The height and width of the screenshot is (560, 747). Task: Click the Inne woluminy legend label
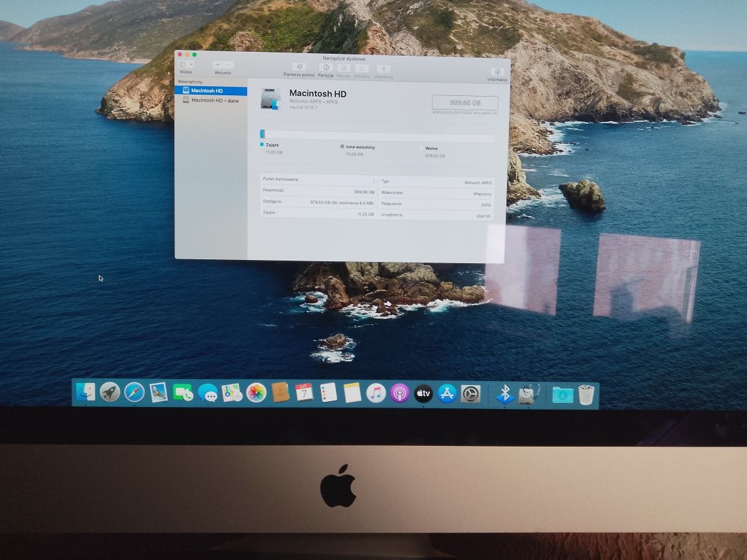(x=360, y=147)
